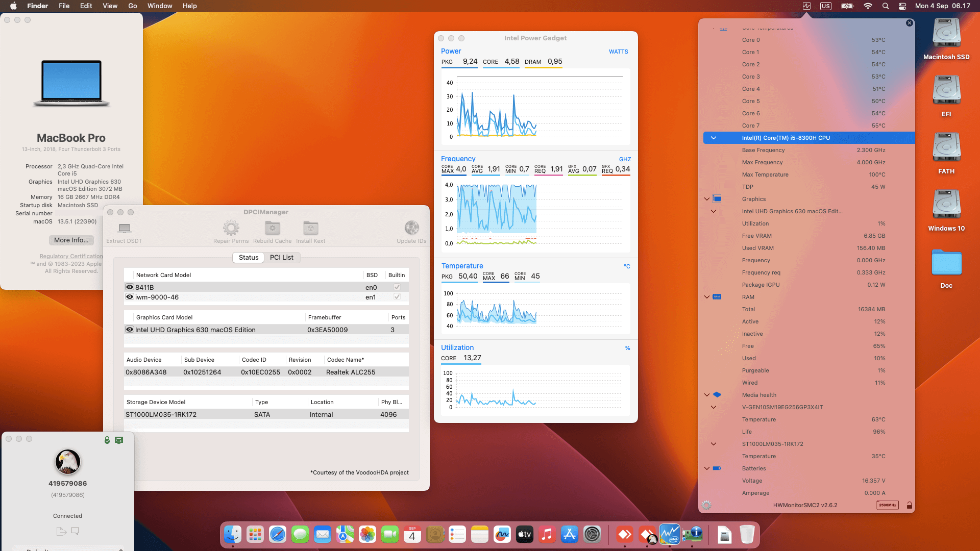Image resolution: width=980 pixels, height=551 pixels.
Task: Open the FATH drive on desktop
Action: 946,148
